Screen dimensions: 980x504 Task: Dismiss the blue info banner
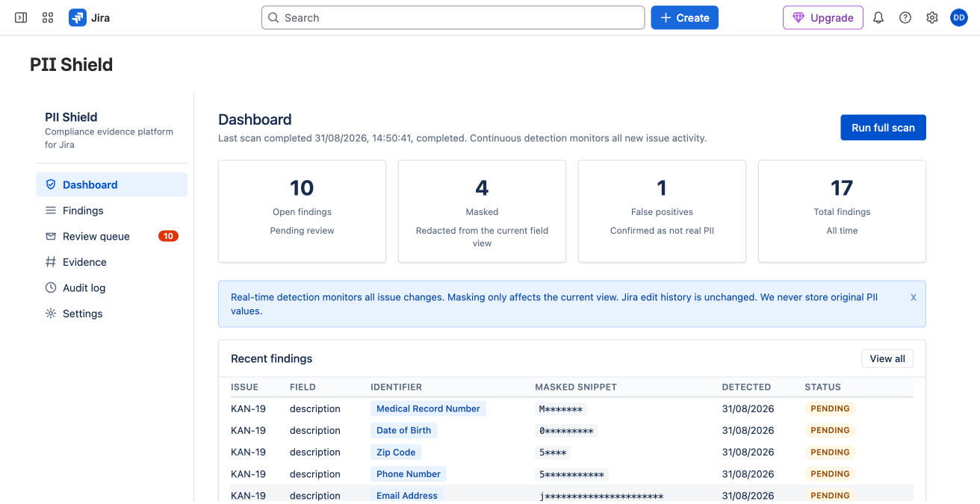(914, 297)
